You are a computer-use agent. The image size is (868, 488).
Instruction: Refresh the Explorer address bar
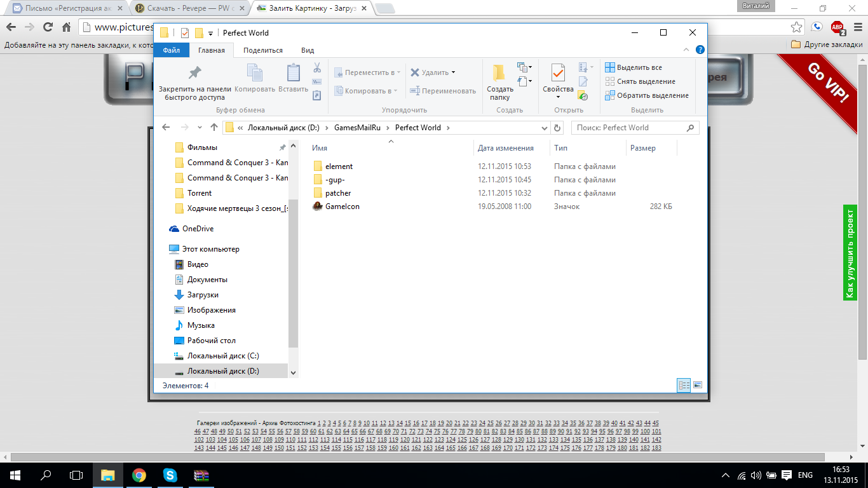point(558,128)
